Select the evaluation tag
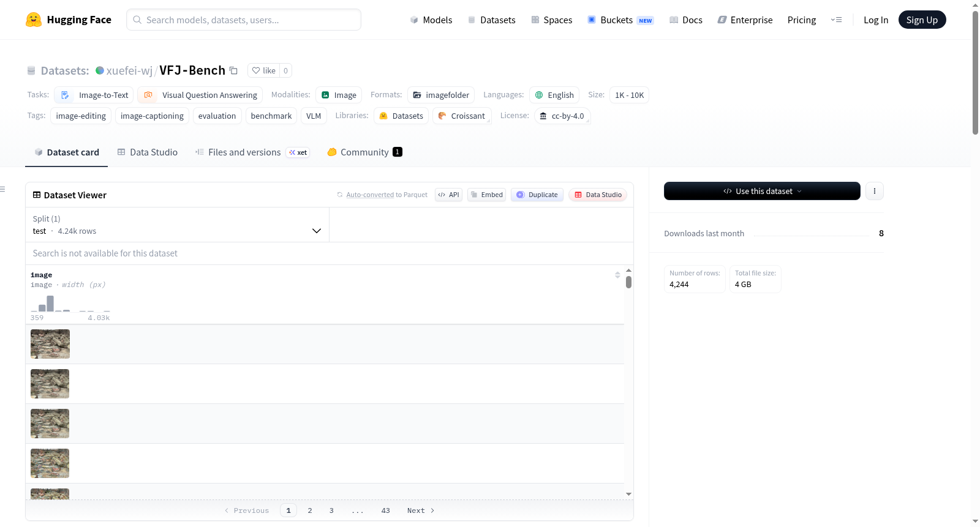The width and height of the screenshot is (980, 527). click(217, 116)
